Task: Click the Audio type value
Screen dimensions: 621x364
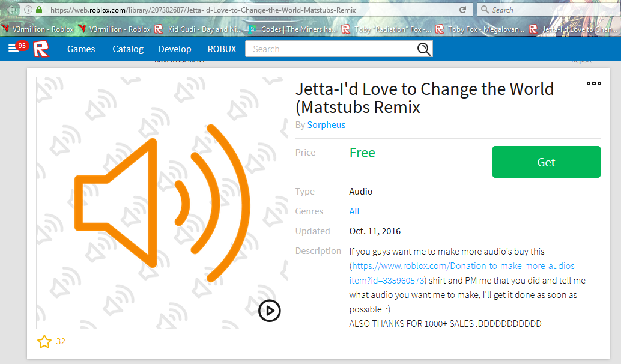Action: tap(360, 191)
